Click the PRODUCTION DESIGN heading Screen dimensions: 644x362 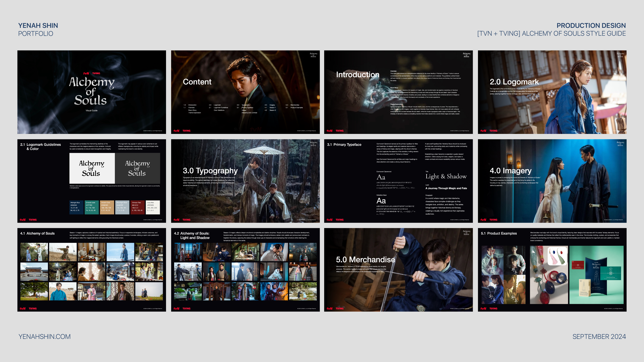[x=591, y=25]
